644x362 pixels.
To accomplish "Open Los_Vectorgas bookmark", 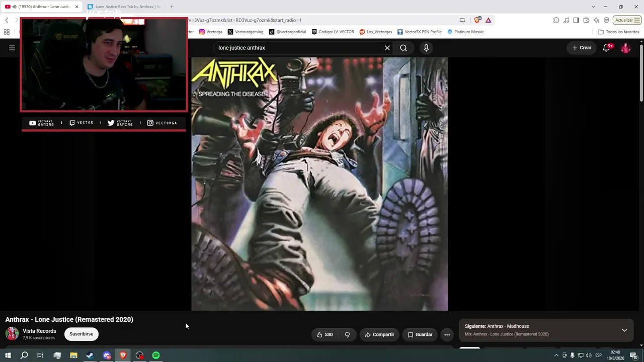I will click(x=376, y=32).
